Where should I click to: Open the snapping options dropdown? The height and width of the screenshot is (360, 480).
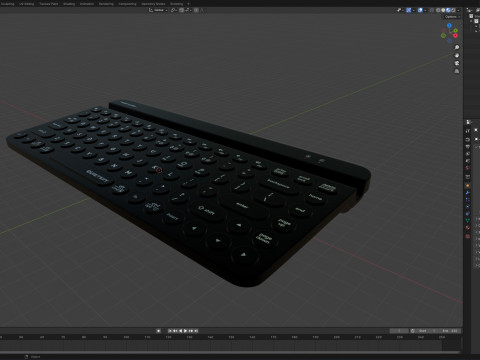pyautogui.click(x=188, y=10)
